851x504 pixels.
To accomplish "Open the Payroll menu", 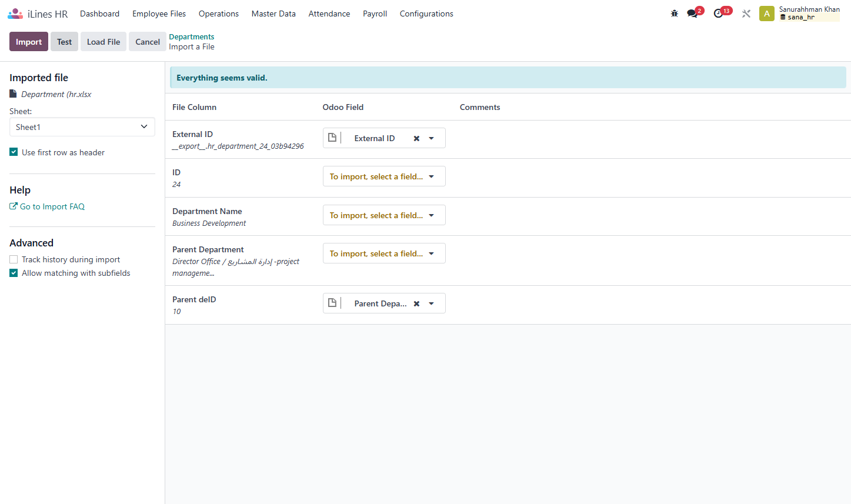I will [x=375, y=14].
